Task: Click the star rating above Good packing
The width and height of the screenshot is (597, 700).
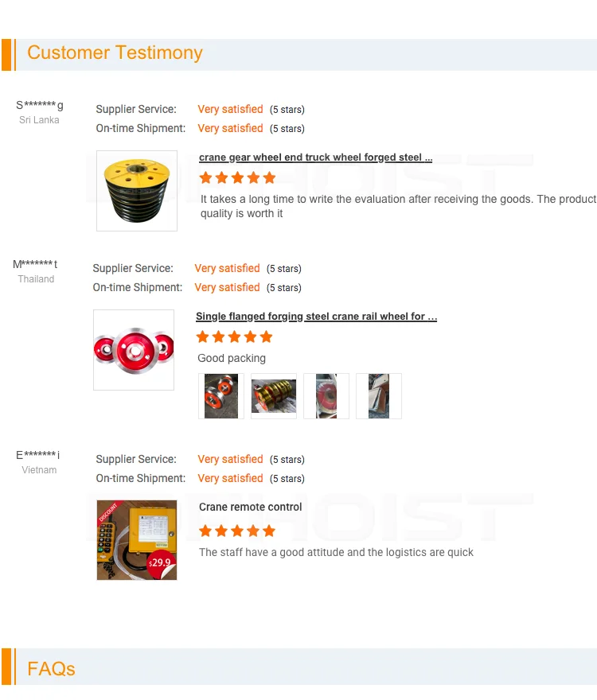Action: pyautogui.click(x=234, y=336)
